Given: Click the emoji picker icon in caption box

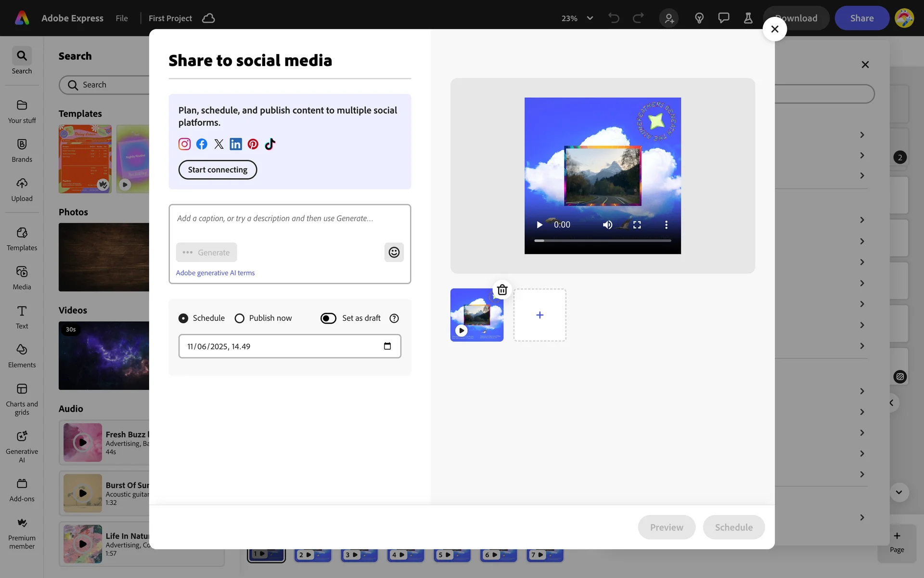Looking at the screenshot, I should pos(394,252).
